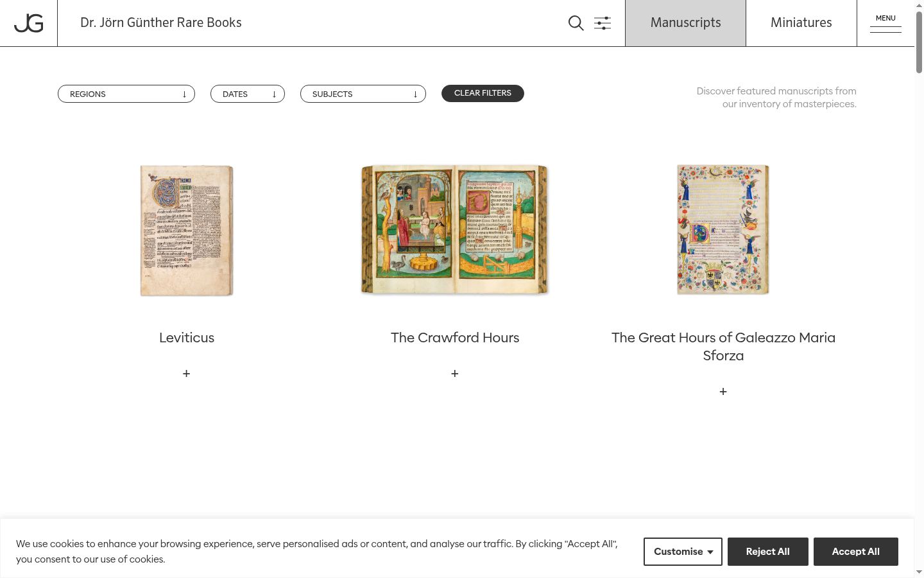Click the JG logo icon

coord(29,23)
